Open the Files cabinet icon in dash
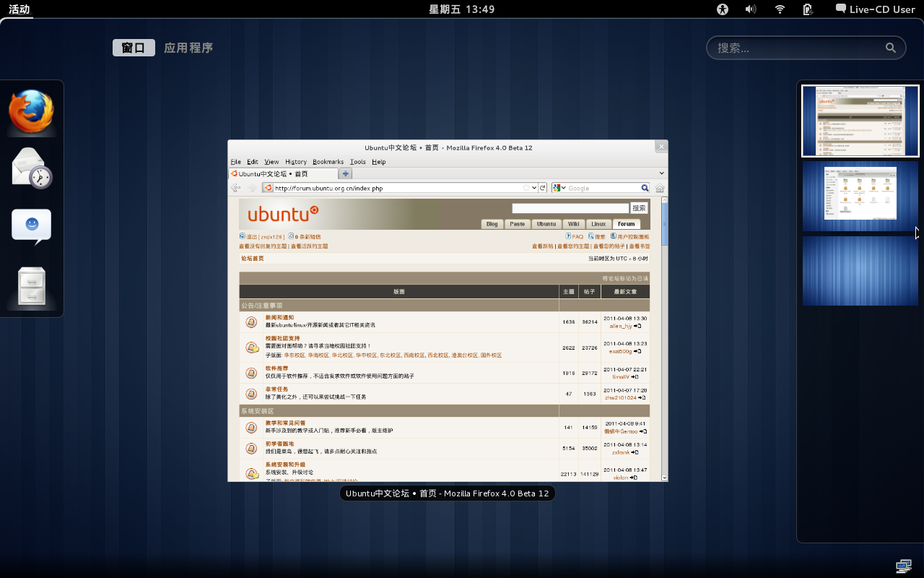924x578 pixels. [32, 286]
